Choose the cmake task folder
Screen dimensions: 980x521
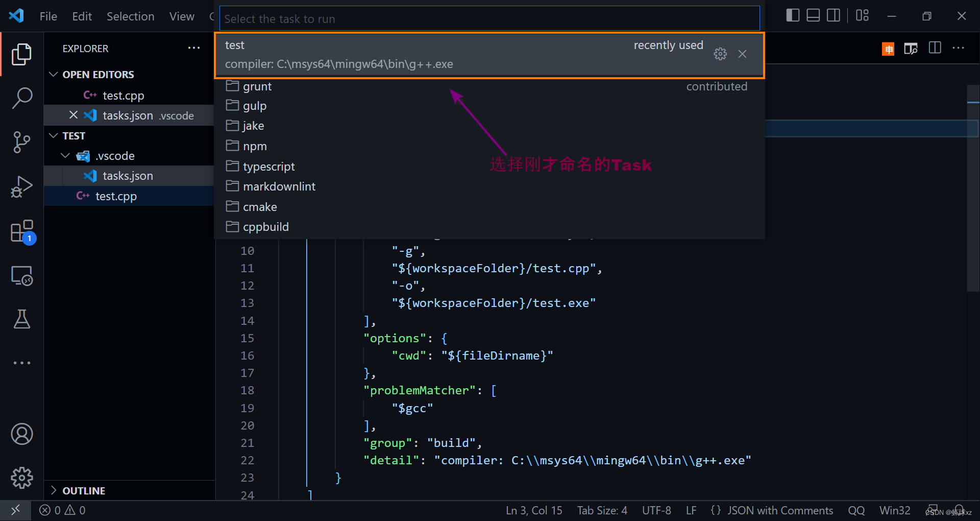(x=489, y=207)
